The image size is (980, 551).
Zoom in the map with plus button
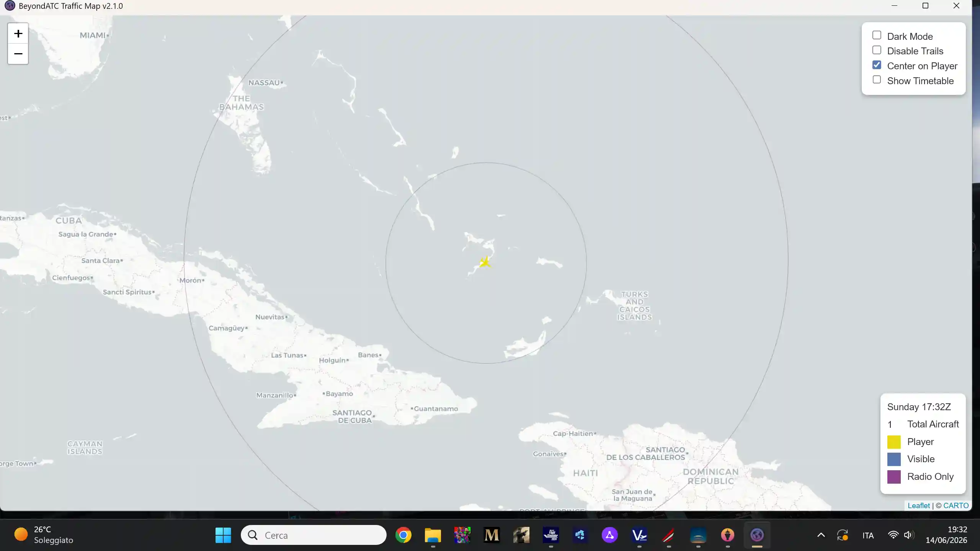pos(18,34)
